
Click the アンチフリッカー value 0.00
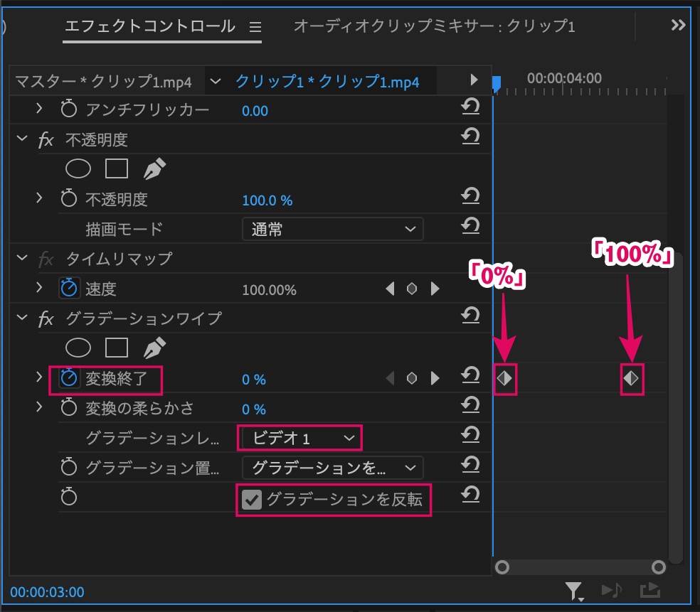[x=255, y=111]
